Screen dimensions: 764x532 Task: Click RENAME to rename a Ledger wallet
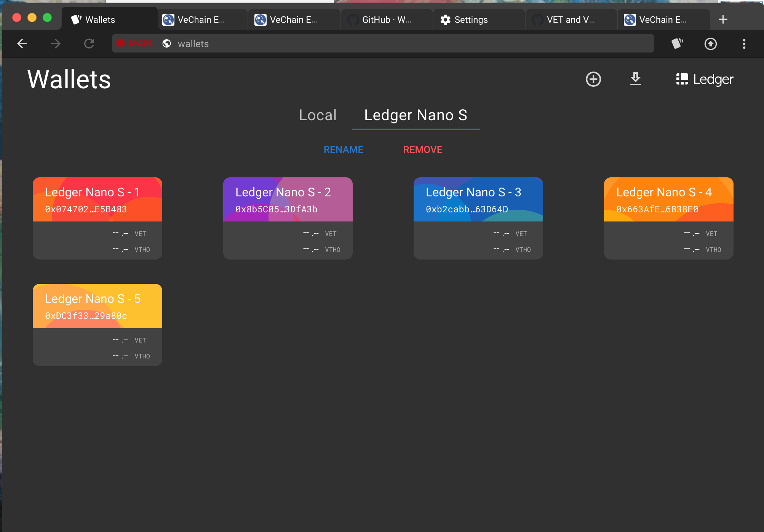click(343, 149)
